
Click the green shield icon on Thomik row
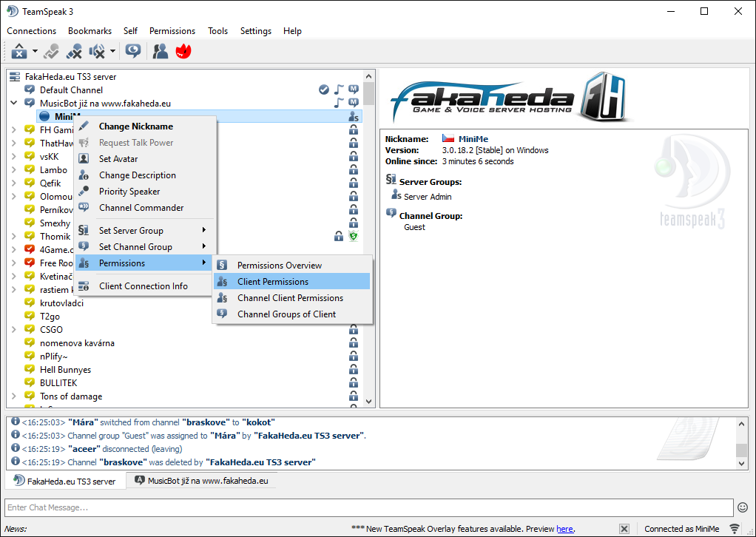354,236
